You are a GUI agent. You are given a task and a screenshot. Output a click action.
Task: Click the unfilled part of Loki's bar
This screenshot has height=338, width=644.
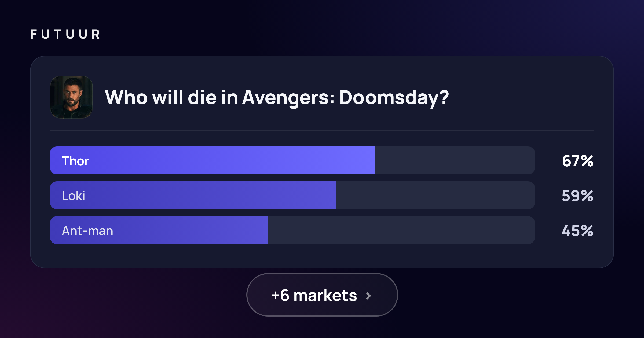436,195
